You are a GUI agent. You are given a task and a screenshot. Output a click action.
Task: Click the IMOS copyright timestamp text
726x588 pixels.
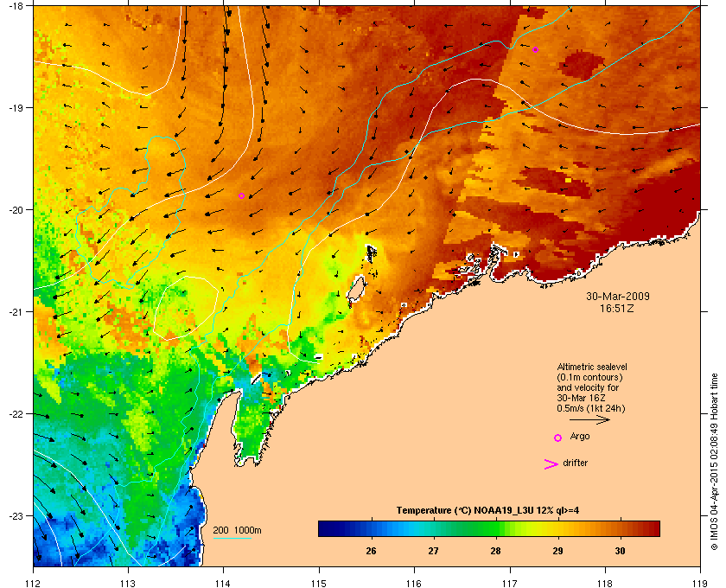point(714,462)
